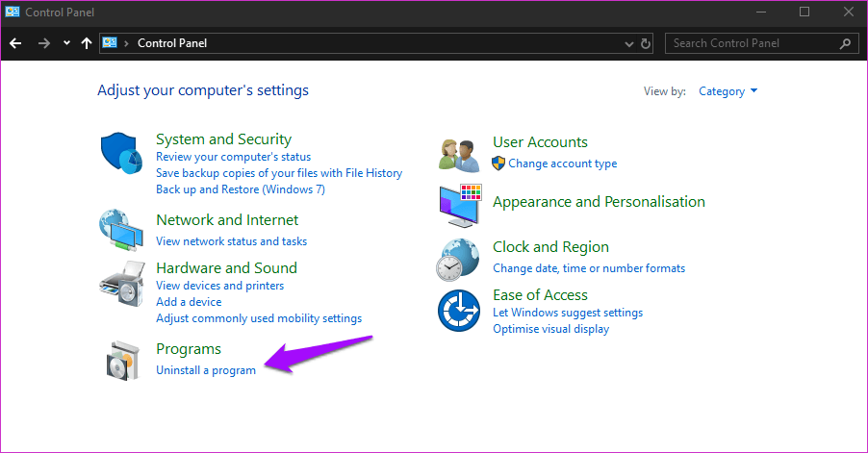Open the Ease of Access icon
The width and height of the screenshot is (868, 453).
(459, 311)
